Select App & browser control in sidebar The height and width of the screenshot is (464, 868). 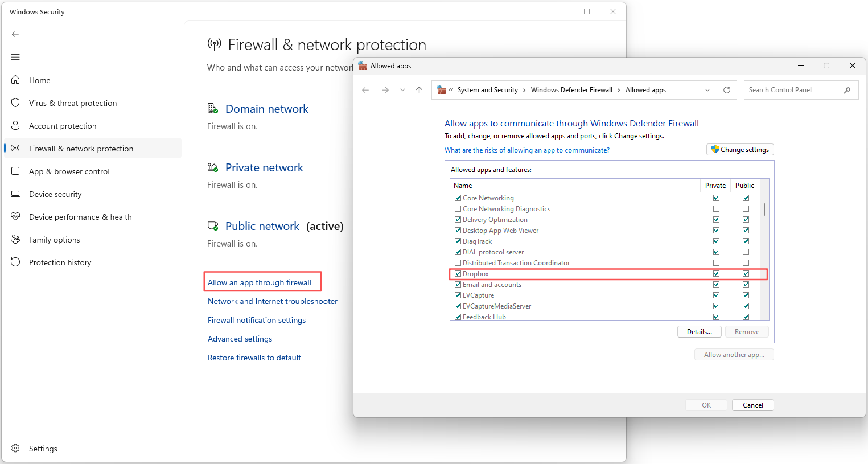click(15, 171)
